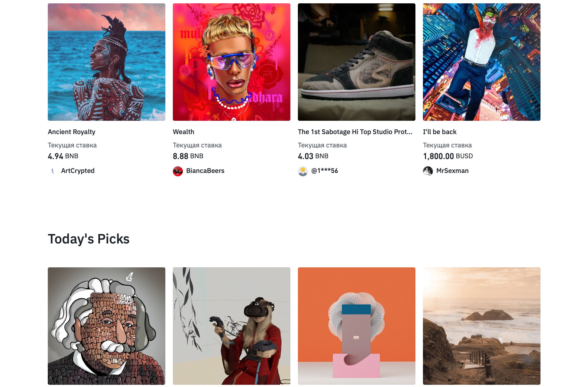Open the Ancient Royalty artwork thumbnail

106,62
